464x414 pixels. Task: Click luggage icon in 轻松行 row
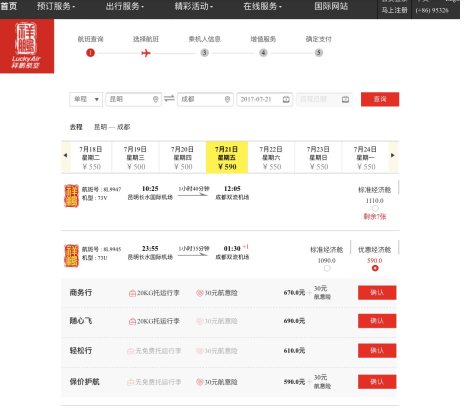click(x=131, y=351)
